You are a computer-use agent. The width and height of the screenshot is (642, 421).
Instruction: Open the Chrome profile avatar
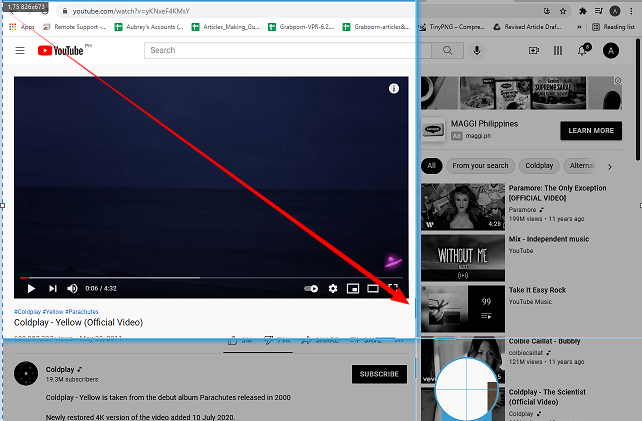pos(615,11)
